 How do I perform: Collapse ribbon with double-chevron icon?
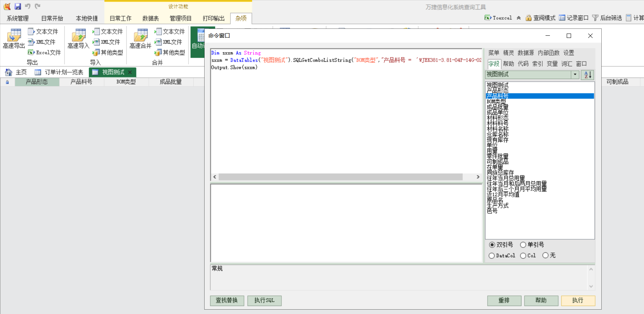click(x=519, y=18)
